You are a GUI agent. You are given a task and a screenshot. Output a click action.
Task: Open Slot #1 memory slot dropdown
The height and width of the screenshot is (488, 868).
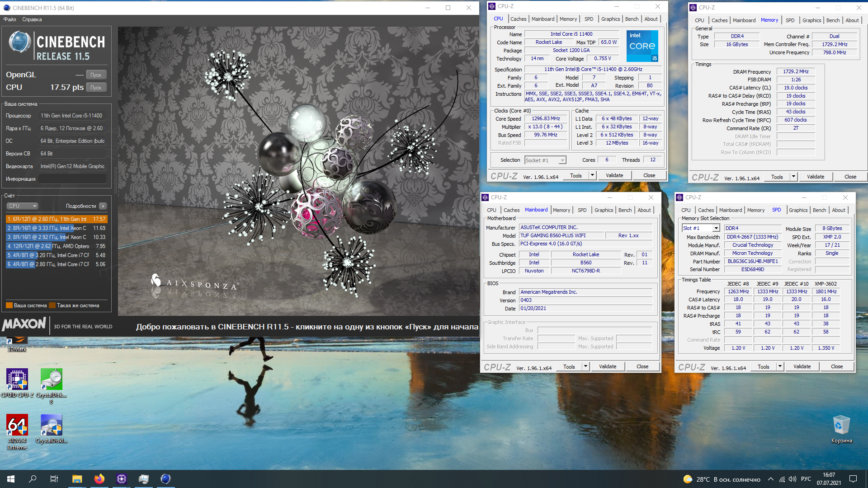(700, 228)
